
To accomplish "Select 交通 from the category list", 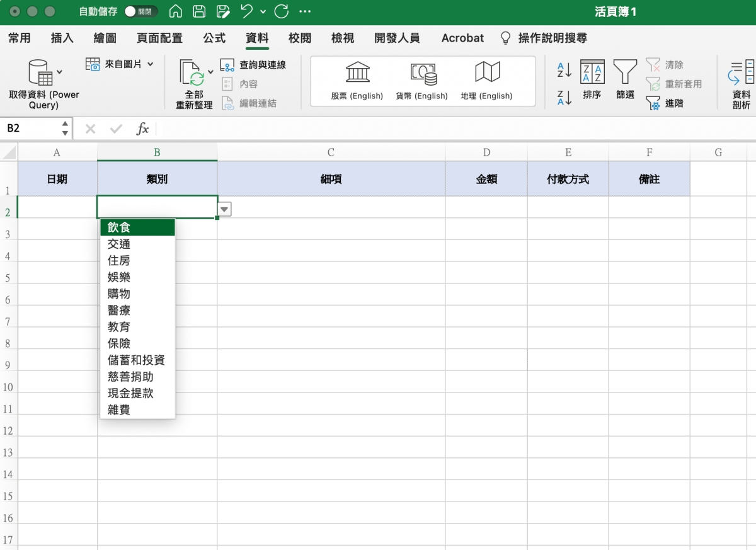I will (119, 244).
